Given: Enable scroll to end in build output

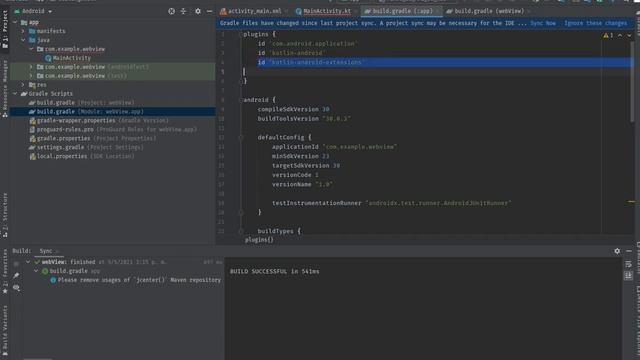Looking at the screenshot, I should click(629, 276).
